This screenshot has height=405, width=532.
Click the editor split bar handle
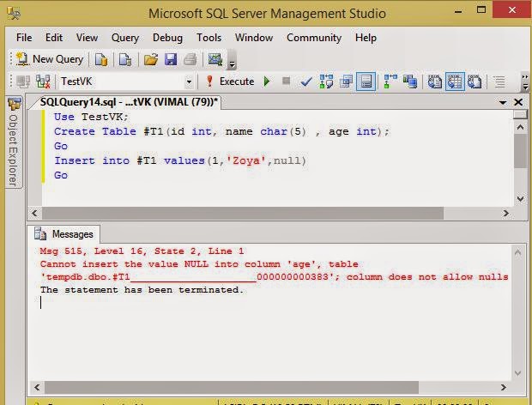tap(520, 115)
